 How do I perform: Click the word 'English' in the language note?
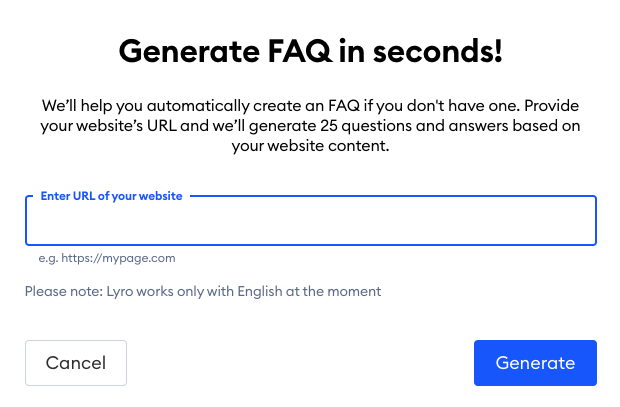[x=260, y=292]
